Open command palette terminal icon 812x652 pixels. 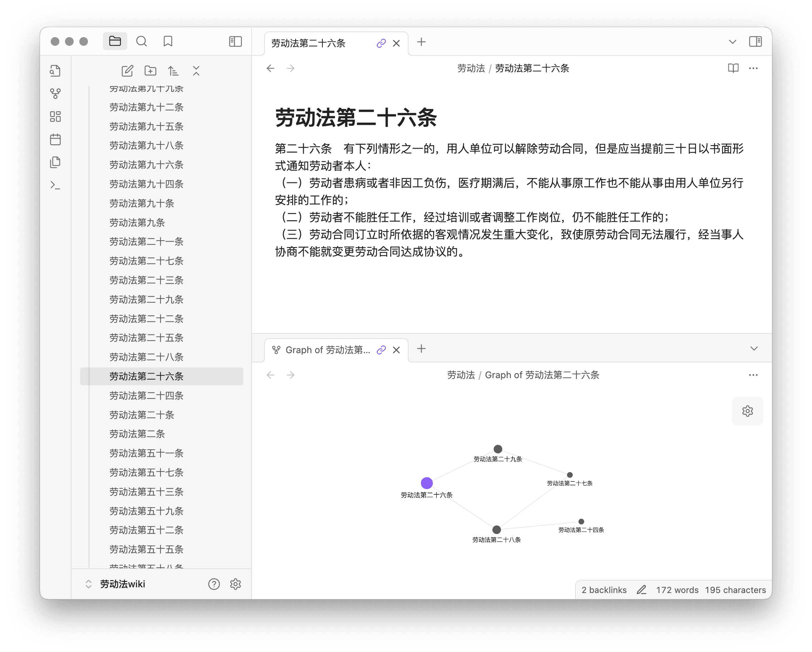tap(55, 185)
